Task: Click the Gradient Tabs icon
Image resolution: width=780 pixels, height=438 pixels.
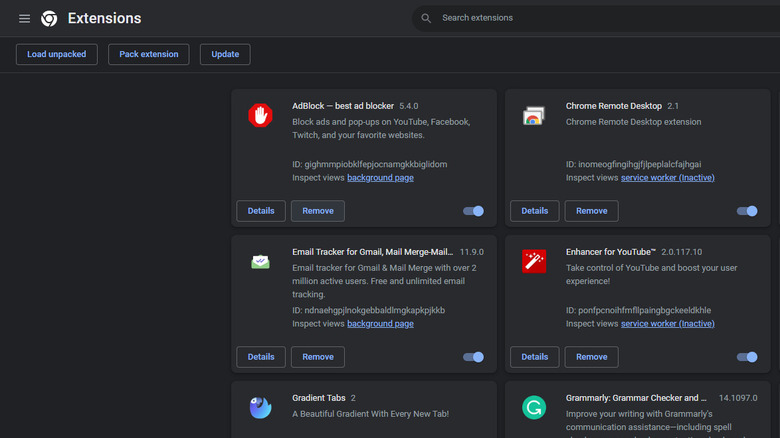Action: tap(260, 408)
